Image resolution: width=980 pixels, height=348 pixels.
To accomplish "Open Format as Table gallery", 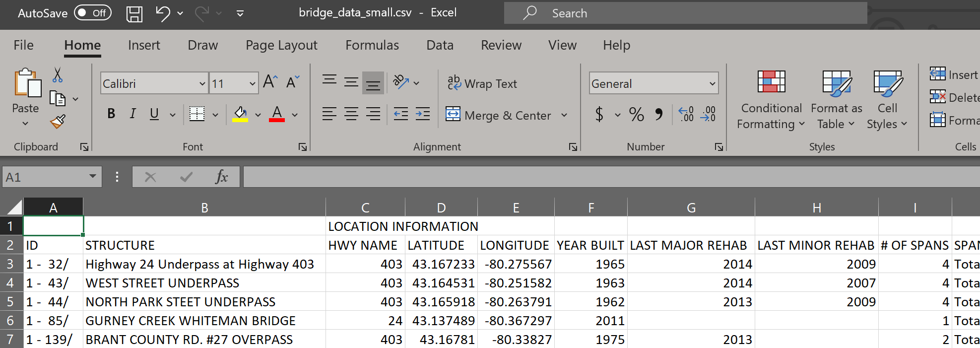I will pos(837,101).
